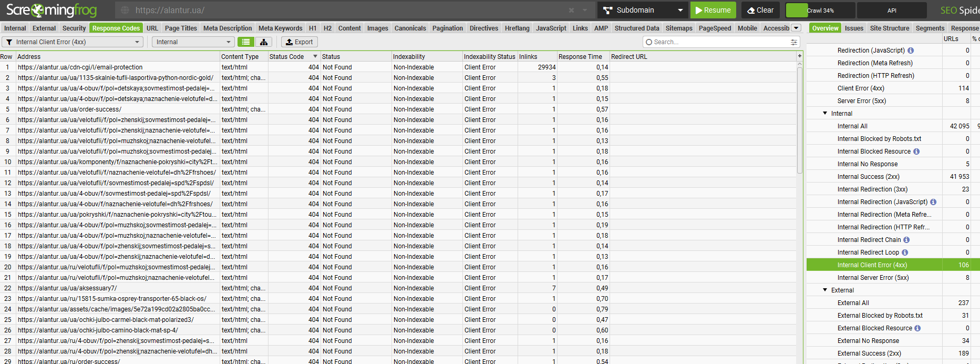This screenshot has height=364, width=980.
Task: Click the Clear crawl button
Action: [760, 10]
